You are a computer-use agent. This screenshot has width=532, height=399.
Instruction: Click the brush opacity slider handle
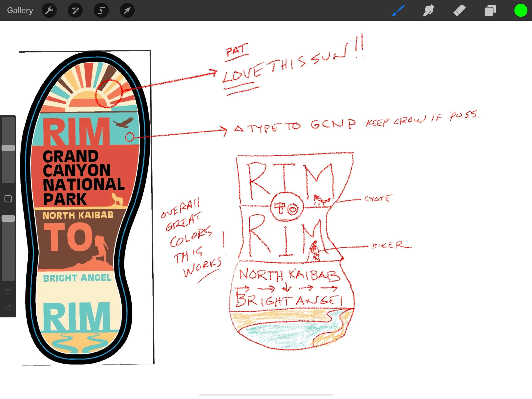8,218
